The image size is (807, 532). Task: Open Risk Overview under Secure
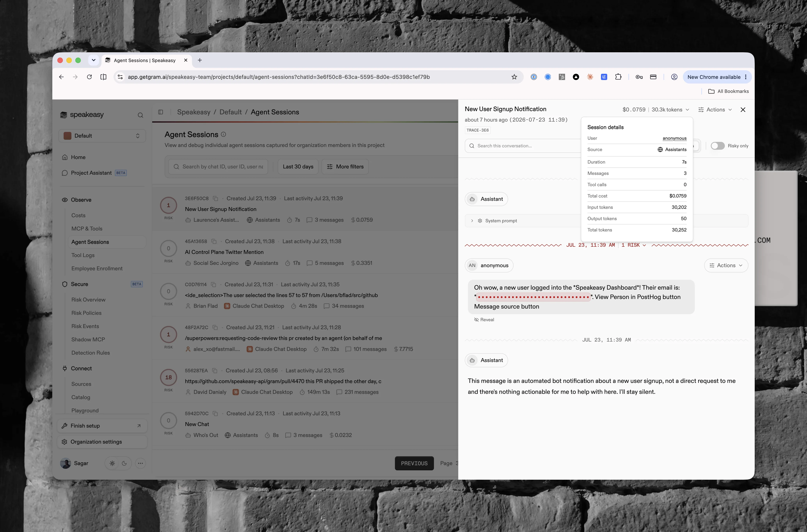pyautogui.click(x=88, y=300)
